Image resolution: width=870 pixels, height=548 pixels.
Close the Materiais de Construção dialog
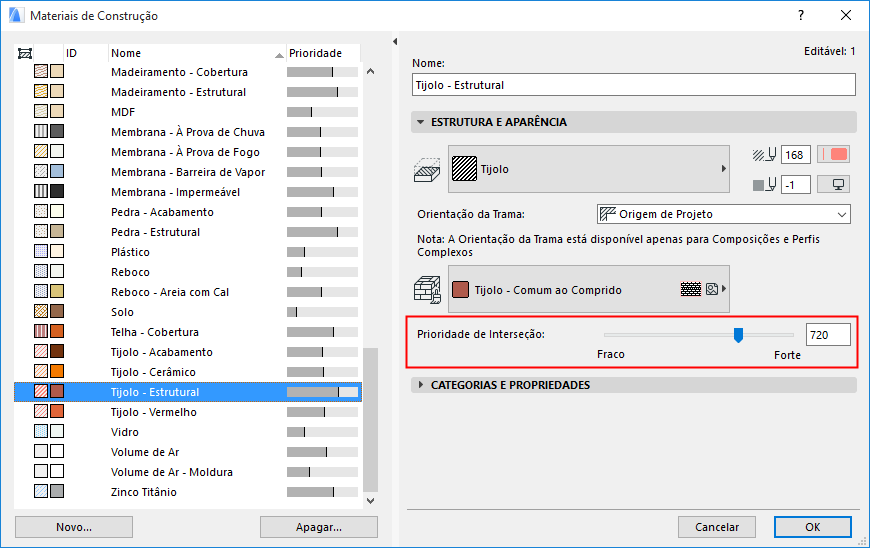coord(846,16)
